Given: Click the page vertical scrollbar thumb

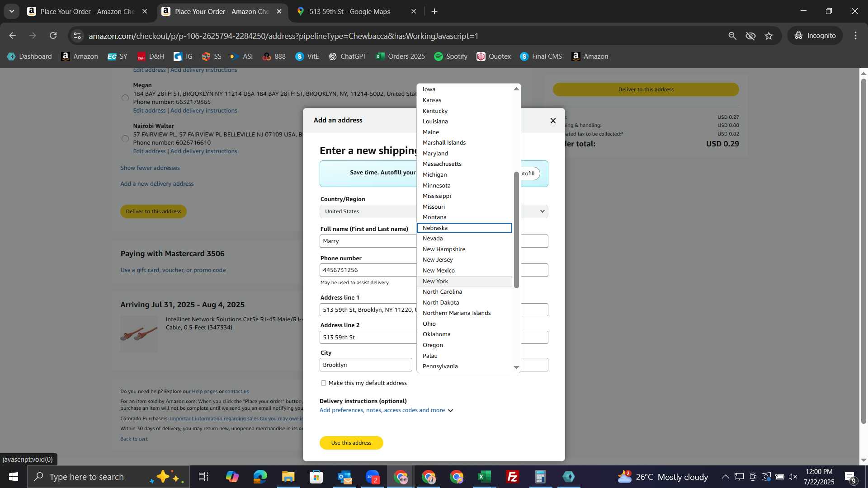Looking at the screenshot, I should tap(863, 251).
